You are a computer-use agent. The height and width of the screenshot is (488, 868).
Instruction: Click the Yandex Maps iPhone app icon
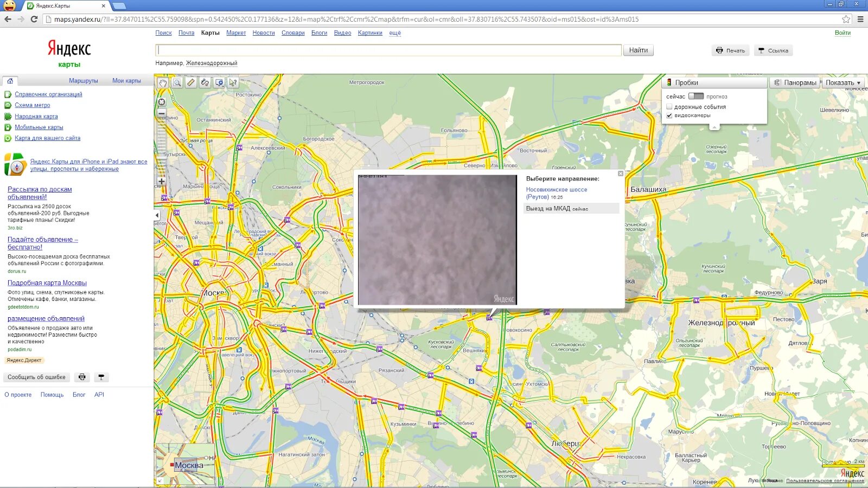[x=15, y=165]
